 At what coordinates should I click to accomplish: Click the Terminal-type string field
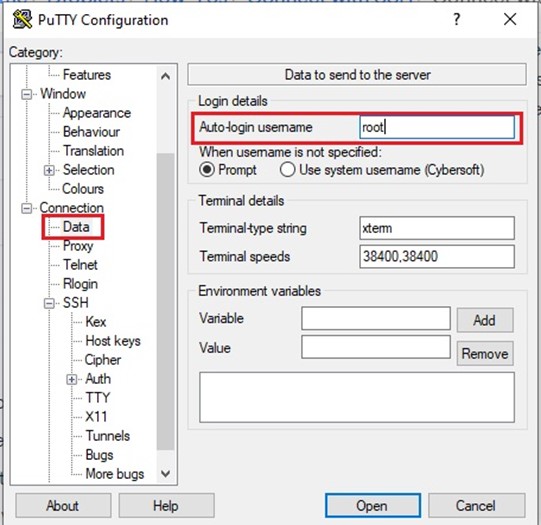pyautogui.click(x=437, y=228)
